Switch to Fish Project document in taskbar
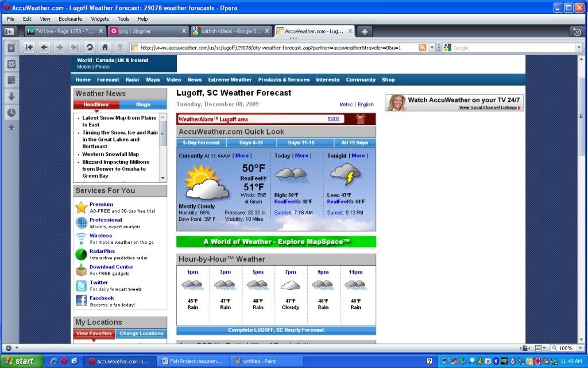This screenshot has width=588, height=368. 193,361
